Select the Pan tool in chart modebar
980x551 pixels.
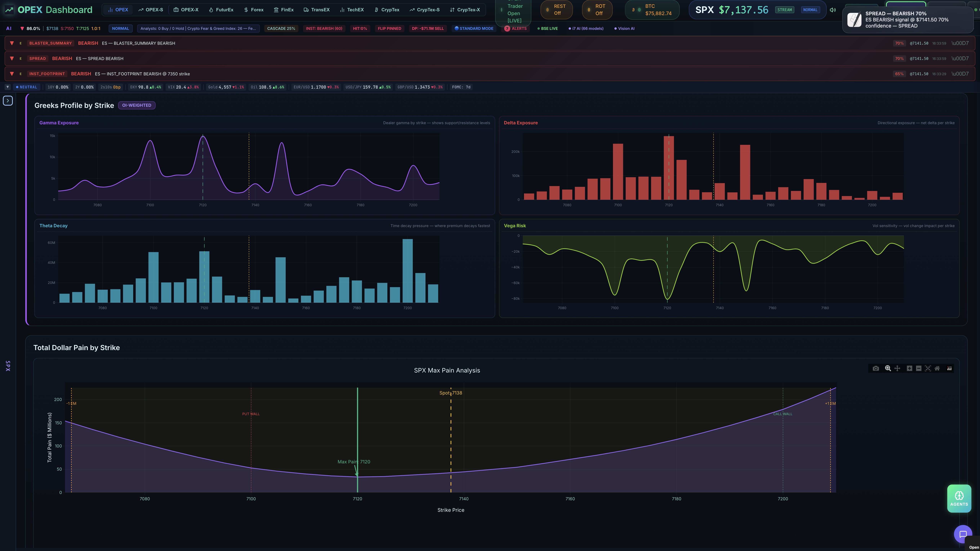click(x=897, y=368)
